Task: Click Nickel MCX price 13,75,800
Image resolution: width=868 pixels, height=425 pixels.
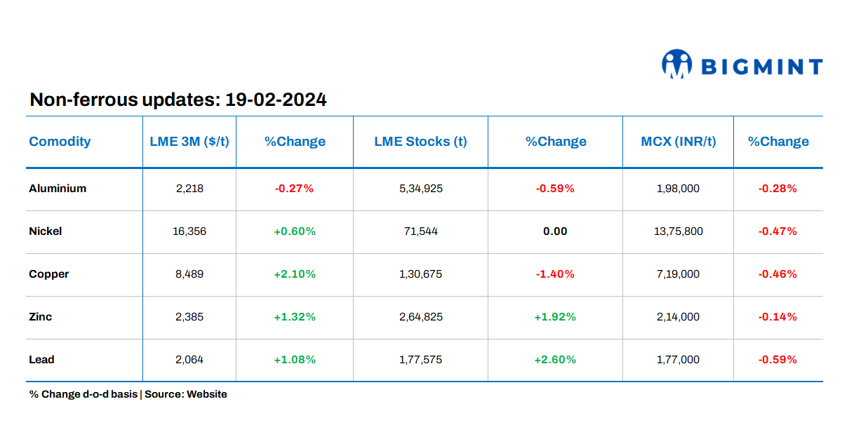Action: click(x=678, y=231)
